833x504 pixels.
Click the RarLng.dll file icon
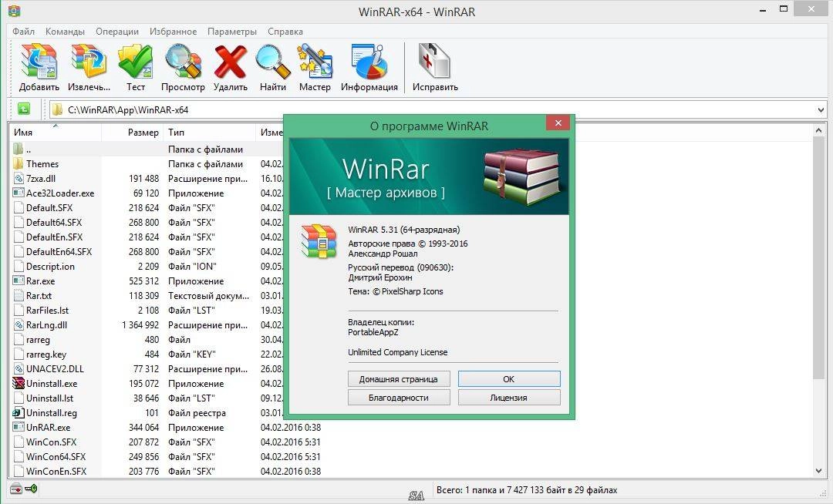click(x=19, y=324)
